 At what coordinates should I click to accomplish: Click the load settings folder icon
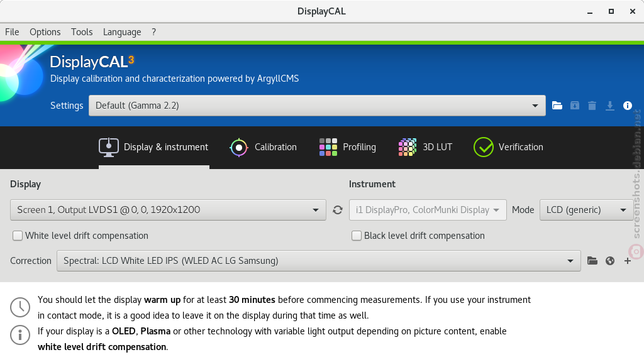pyautogui.click(x=557, y=106)
